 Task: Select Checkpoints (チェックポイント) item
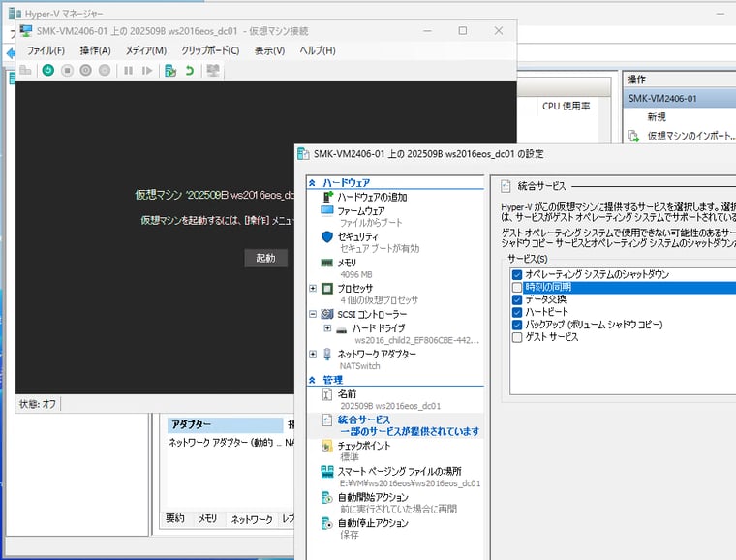pos(364,446)
